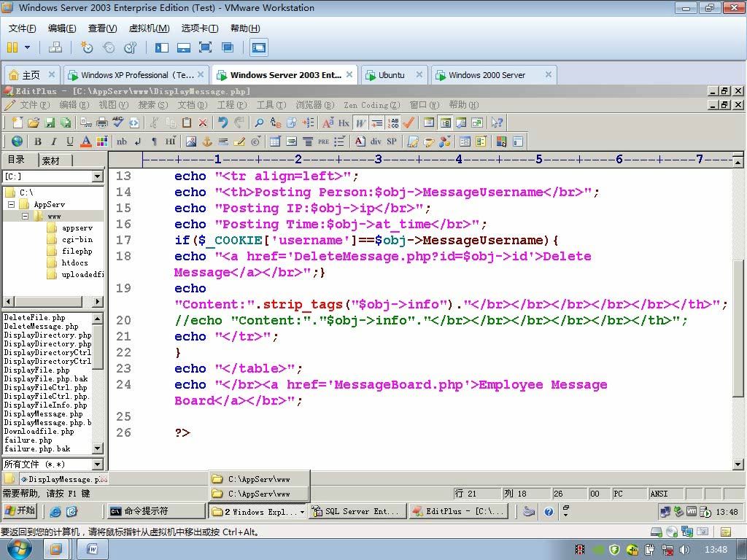Open the VMware pause dropdown arrow
Viewport: 747px width, 560px height.
tap(27, 47)
